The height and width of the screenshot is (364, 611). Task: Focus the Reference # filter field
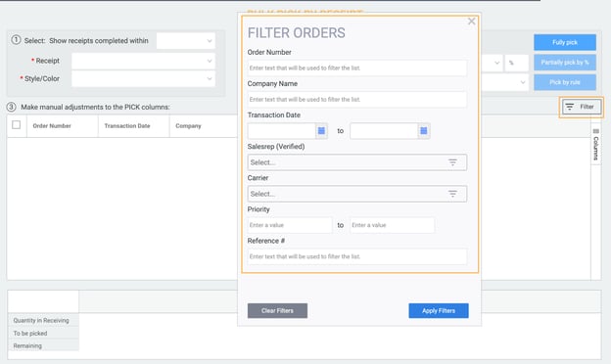(357, 256)
